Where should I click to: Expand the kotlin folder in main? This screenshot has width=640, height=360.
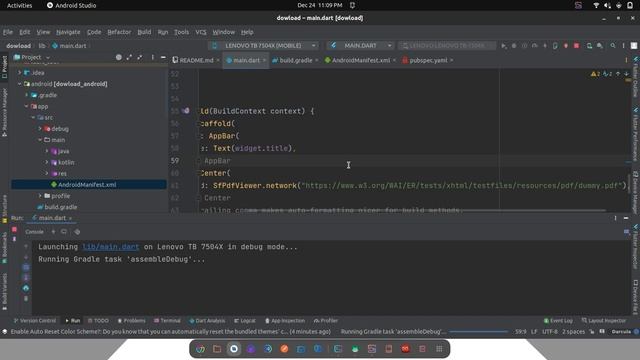[x=47, y=162]
